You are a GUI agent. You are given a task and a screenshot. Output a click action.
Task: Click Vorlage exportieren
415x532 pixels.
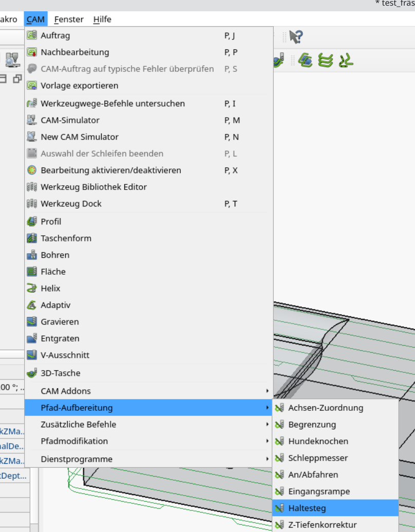79,86
